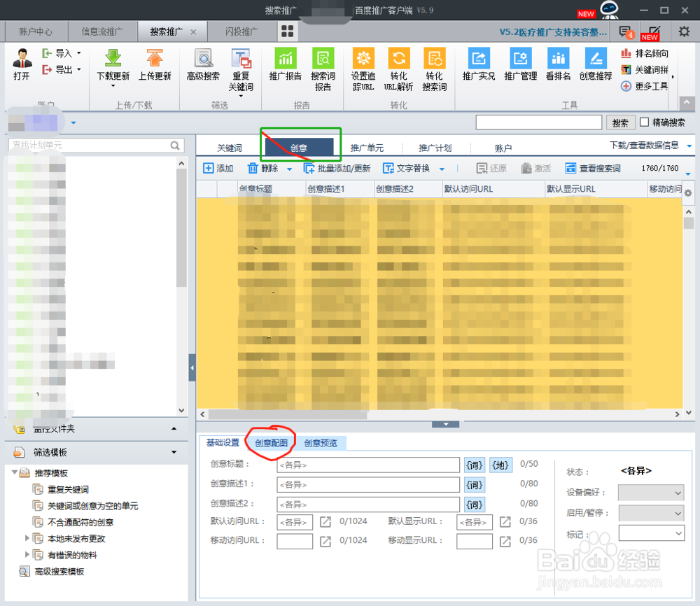This screenshot has height=606, width=700.
Task: Switch to the 账户中心 tab
Action: coord(36,31)
